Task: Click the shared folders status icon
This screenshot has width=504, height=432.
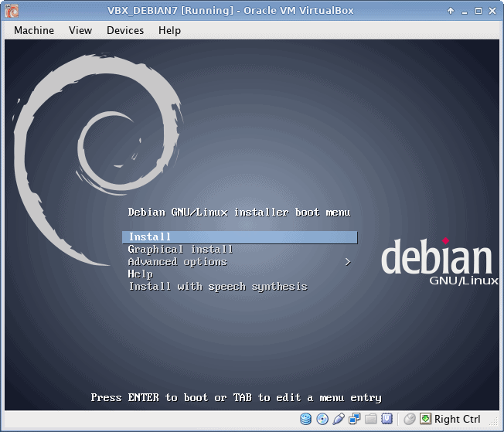Action: (370, 419)
